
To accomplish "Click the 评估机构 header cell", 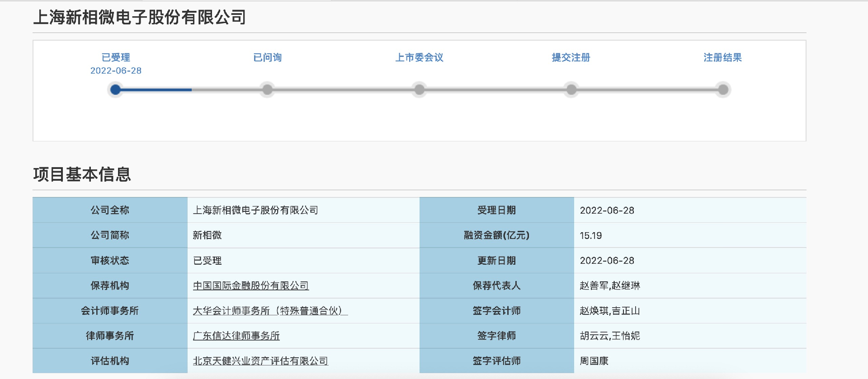I will 110,361.
